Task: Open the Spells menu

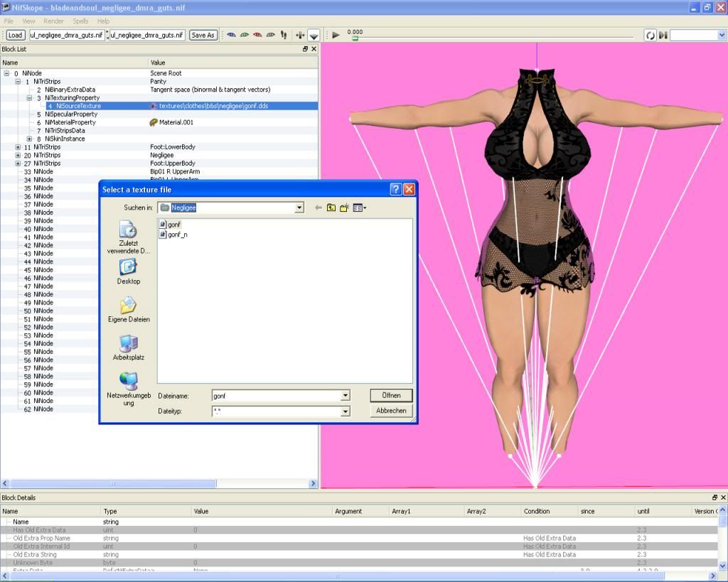Action: 80,21
